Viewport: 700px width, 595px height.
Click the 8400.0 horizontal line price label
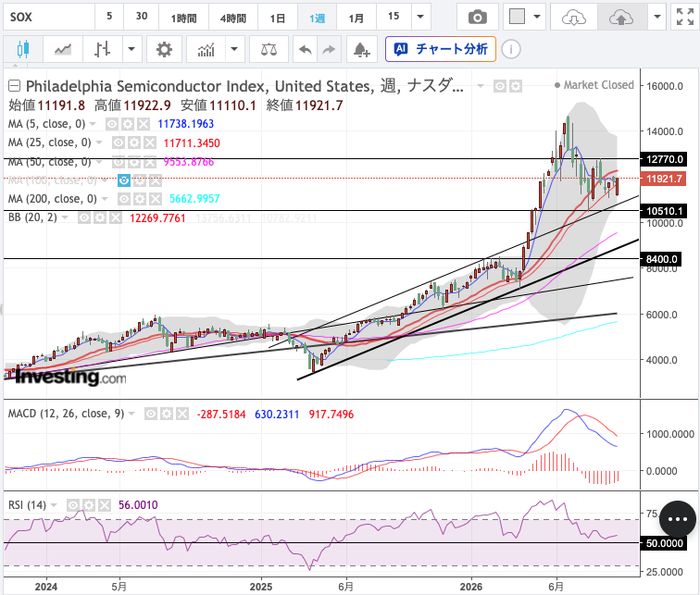[x=662, y=259]
